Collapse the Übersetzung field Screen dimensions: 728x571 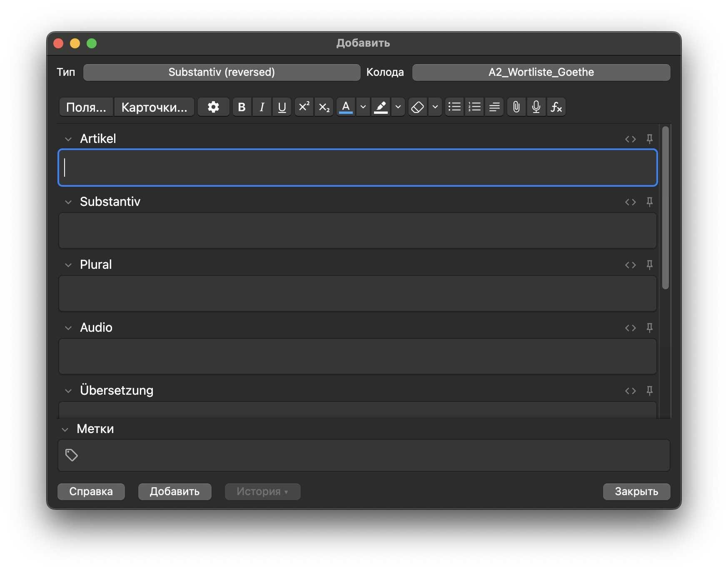tap(68, 391)
